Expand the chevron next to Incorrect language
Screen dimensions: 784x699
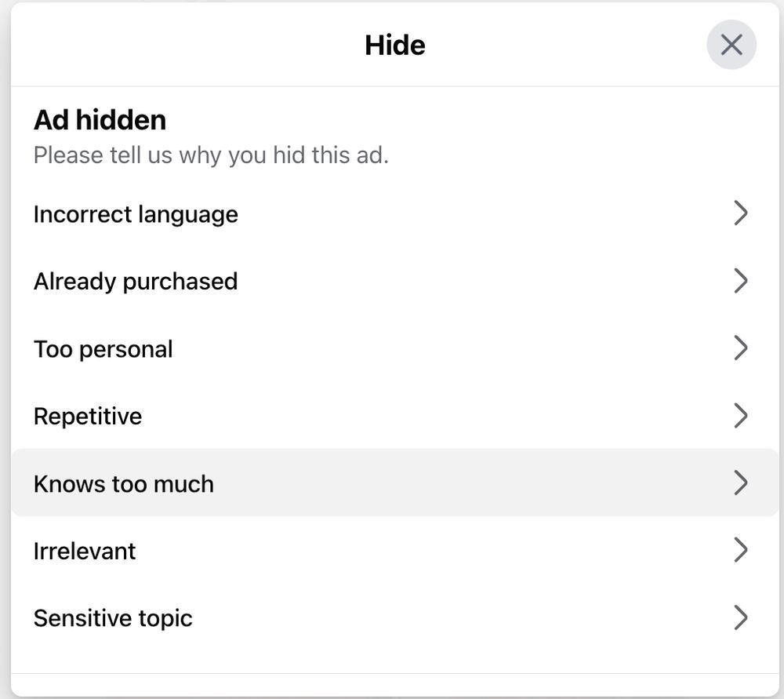click(741, 213)
